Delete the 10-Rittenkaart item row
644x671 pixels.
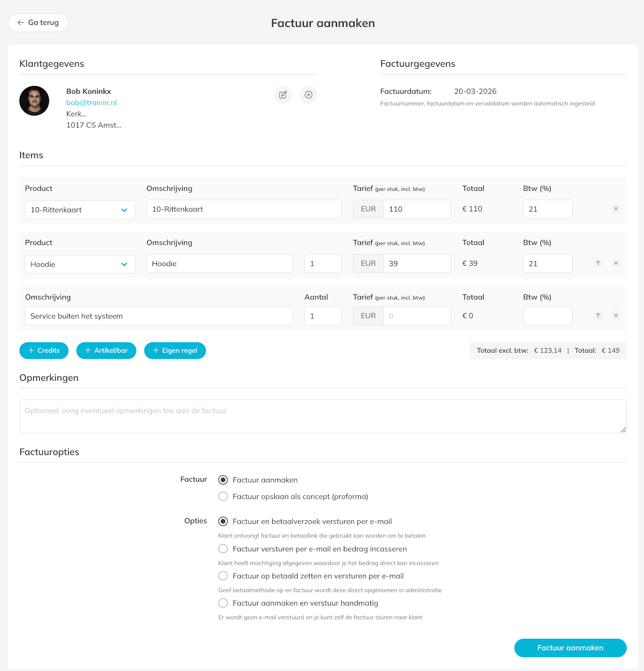tap(616, 209)
